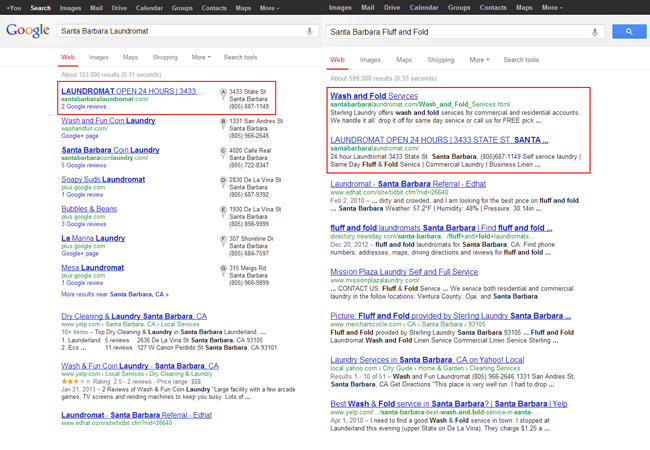Open Mail in left top black bar
This screenshot has width=650, height=450.
[97, 8]
